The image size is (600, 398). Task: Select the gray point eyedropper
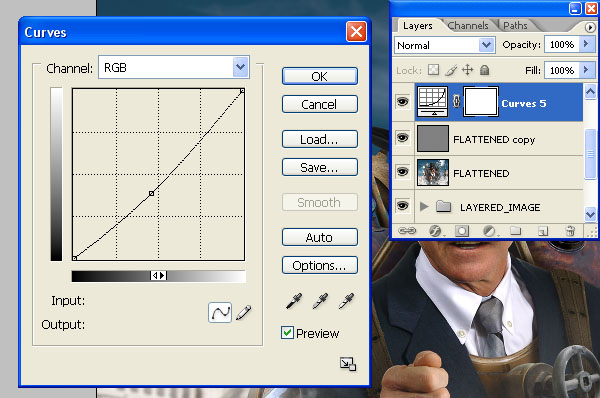pos(320,301)
